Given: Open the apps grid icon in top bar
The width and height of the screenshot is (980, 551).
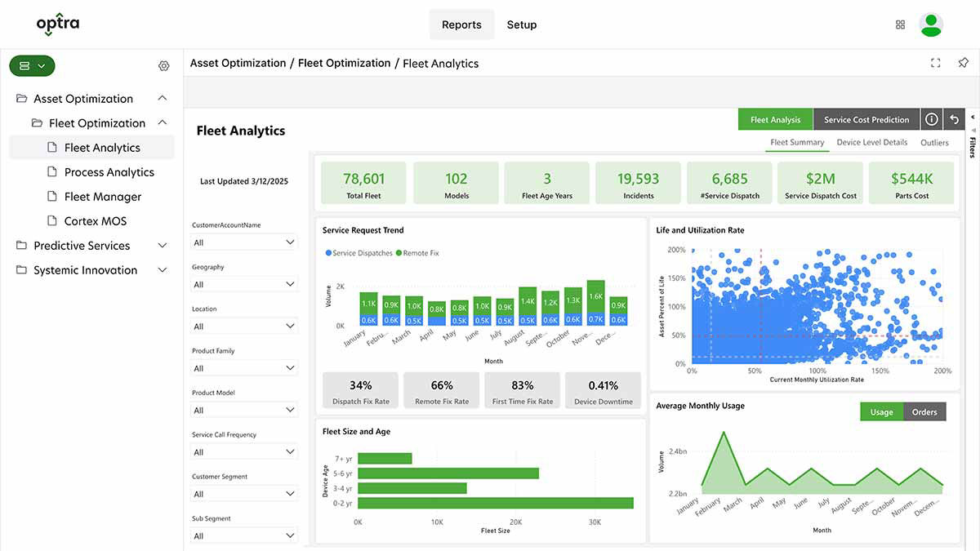Looking at the screenshot, I should pos(900,24).
